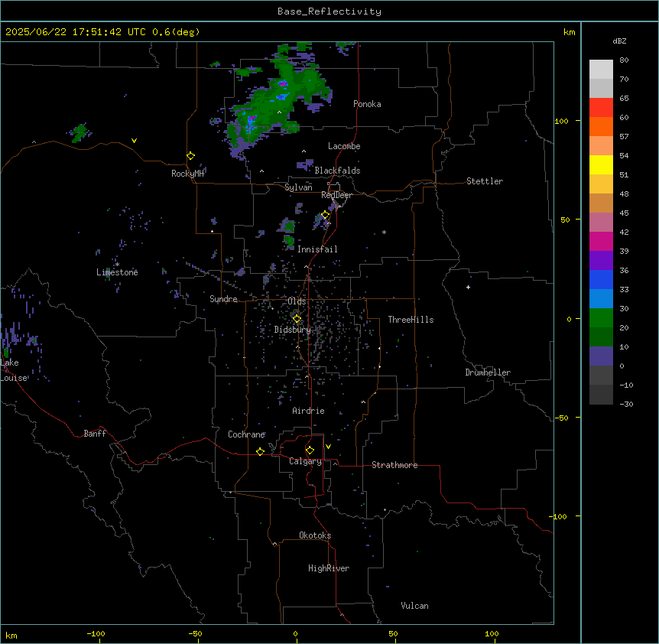The image size is (659, 644).
Task: Pick the magenta 42-39 dBZ legend swatch
Action: [601, 241]
